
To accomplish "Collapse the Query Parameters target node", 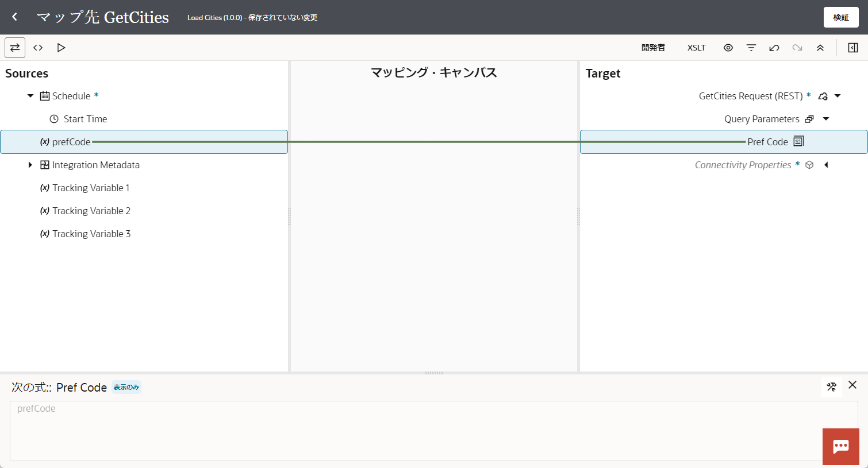I will [826, 119].
